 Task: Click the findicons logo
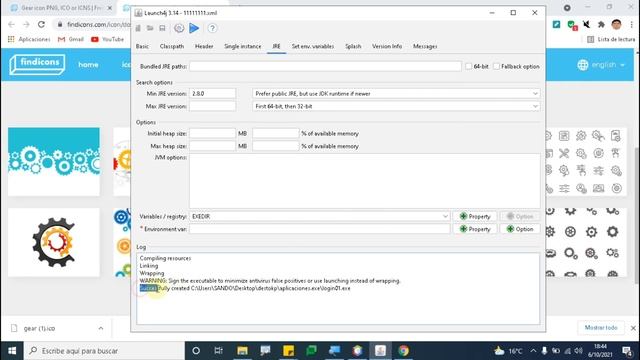[x=37, y=64]
